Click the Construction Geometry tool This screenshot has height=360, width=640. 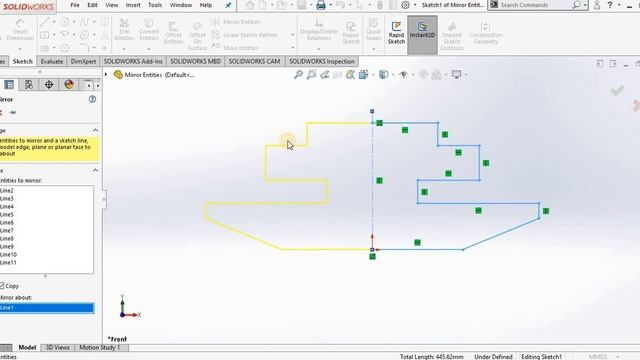485,33
